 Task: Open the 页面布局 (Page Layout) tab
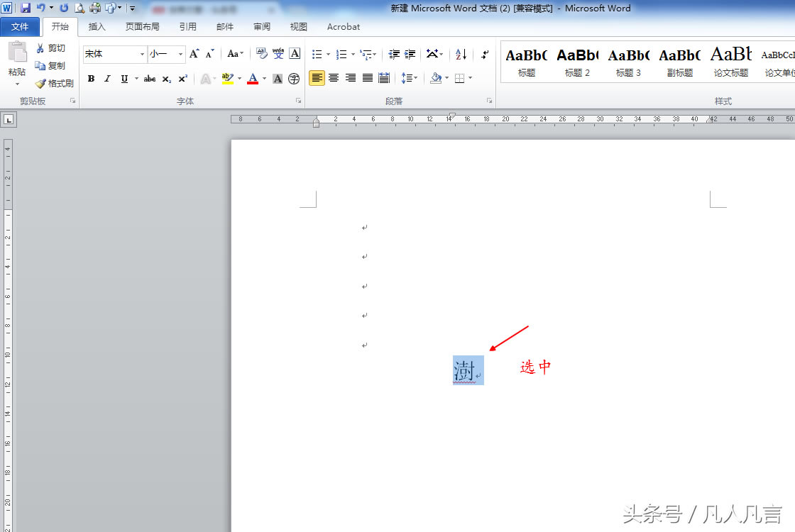click(142, 27)
